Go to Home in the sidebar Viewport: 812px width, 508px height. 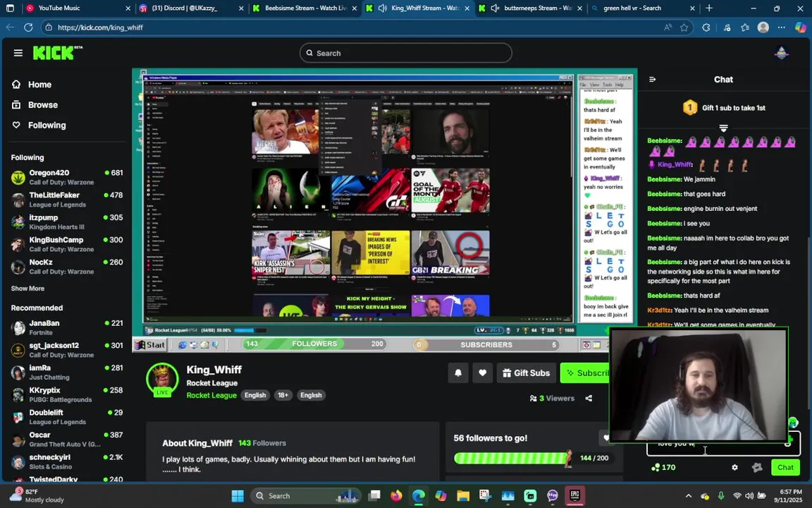[x=32, y=85]
